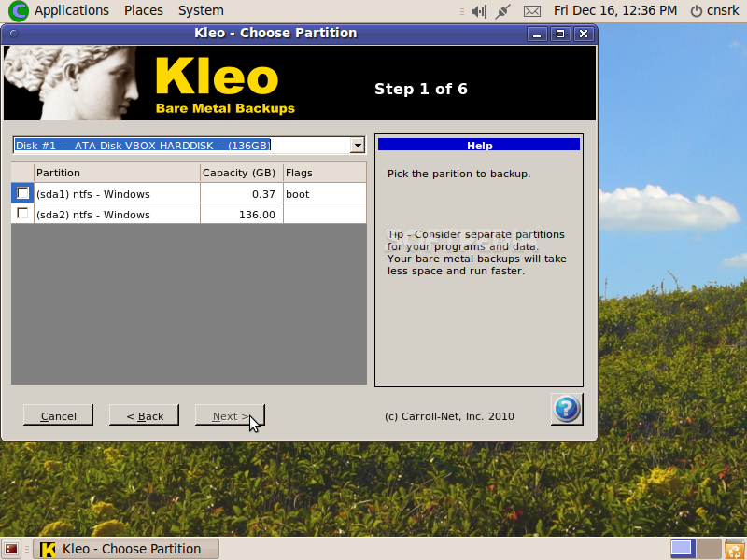Viewport: 747px width, 560px height.
Task: Click the 136.00 capacity cell
Action: (x=242, y=215)
